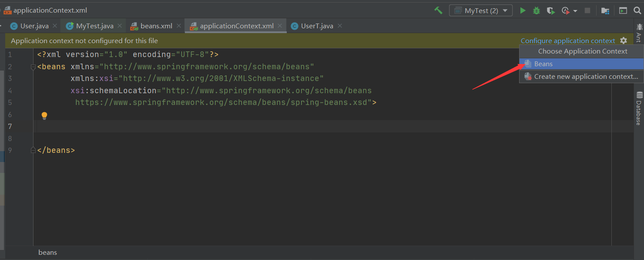Toggle the fold marker at the closing beans tag
Screen dimensions: 644x260
[x=33, y=150]
